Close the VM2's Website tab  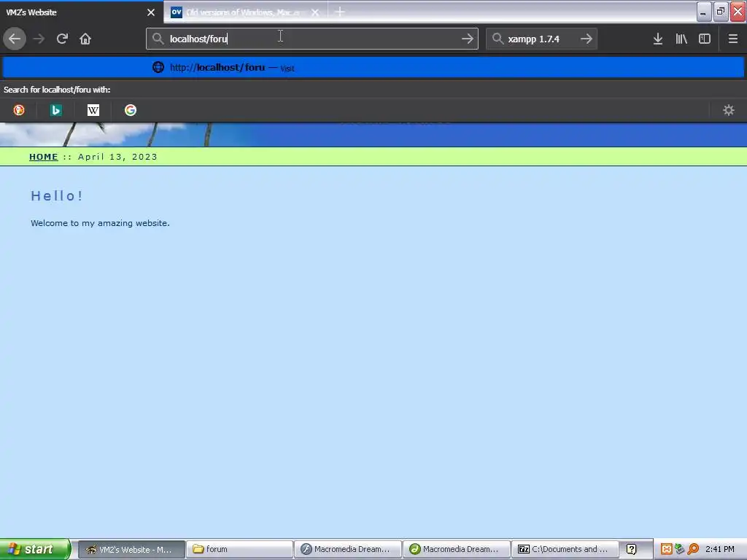tap(151, 12)
